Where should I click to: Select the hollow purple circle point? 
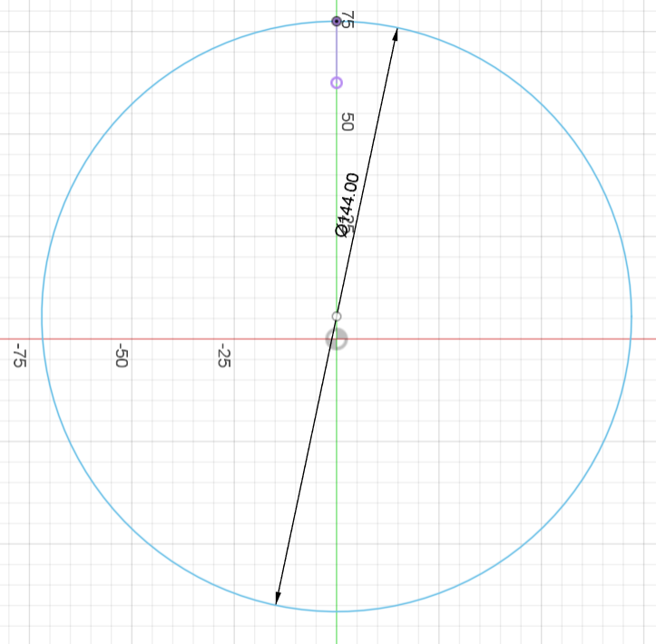pos(337,83)
